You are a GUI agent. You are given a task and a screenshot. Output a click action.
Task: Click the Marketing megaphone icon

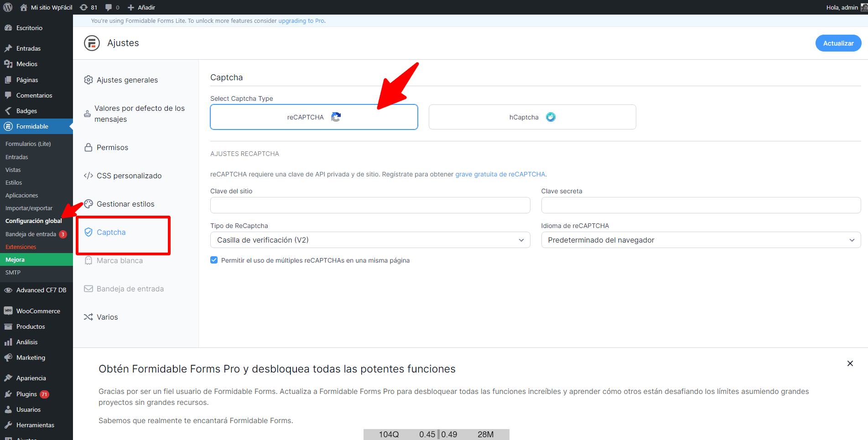(8, 357)
